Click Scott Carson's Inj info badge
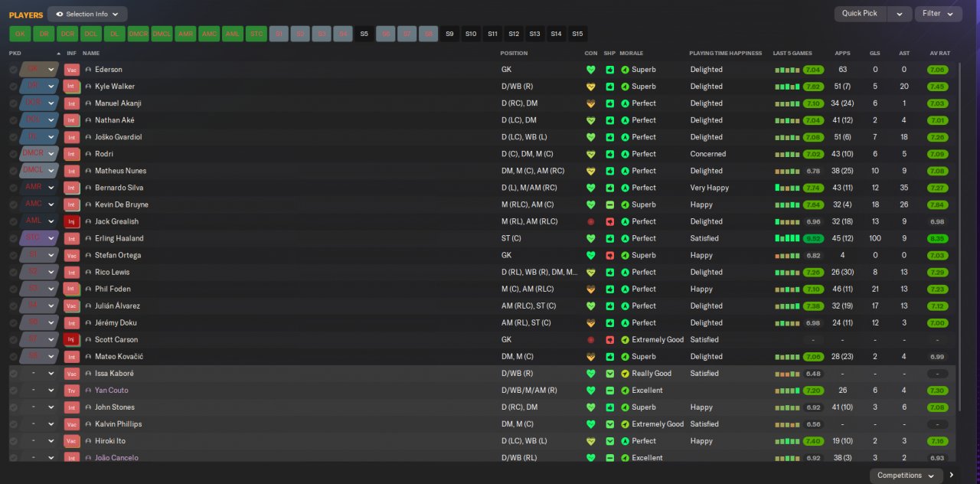This screenshot has height=484, width=980. [x=72, y=339]
